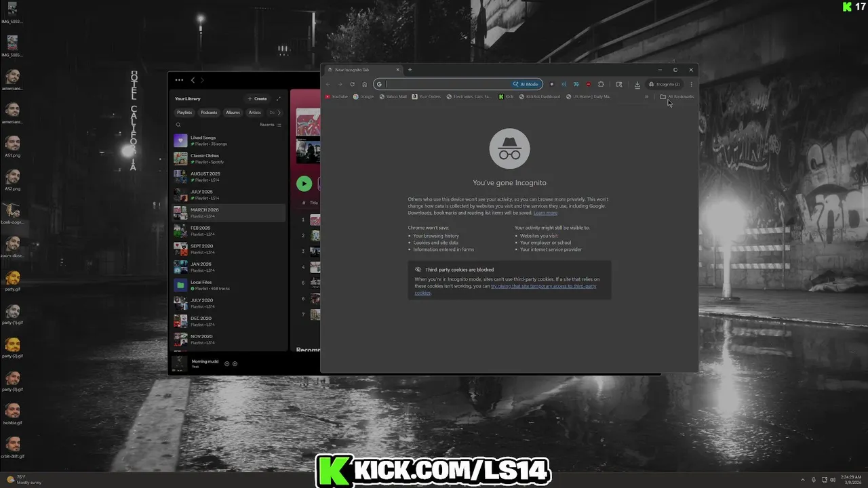The image size is (868, 488).
Task: Expand Your Library panel
Action: [x=278, y=99]
